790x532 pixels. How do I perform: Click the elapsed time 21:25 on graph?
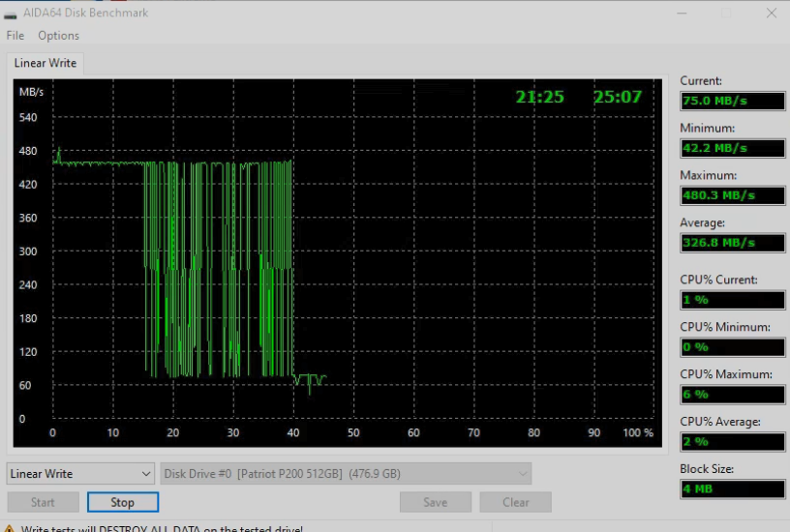(x=539, y=97)
